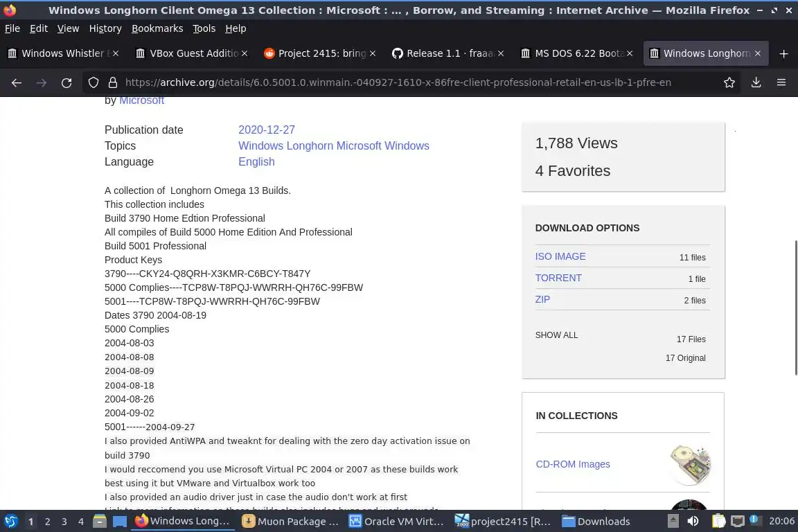
Task: Click the '1,788 Views' stat text
Action: pos(576,143)
